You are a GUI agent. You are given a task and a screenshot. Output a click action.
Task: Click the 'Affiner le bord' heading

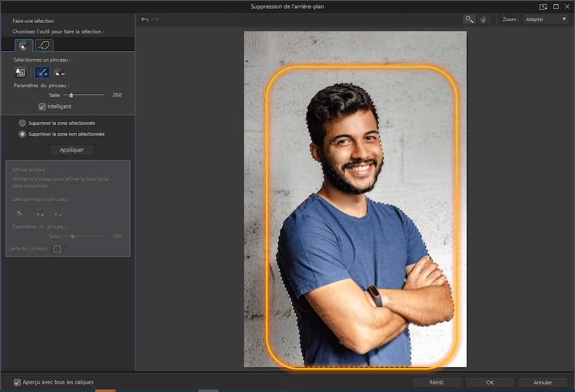[x=29, y=170]
